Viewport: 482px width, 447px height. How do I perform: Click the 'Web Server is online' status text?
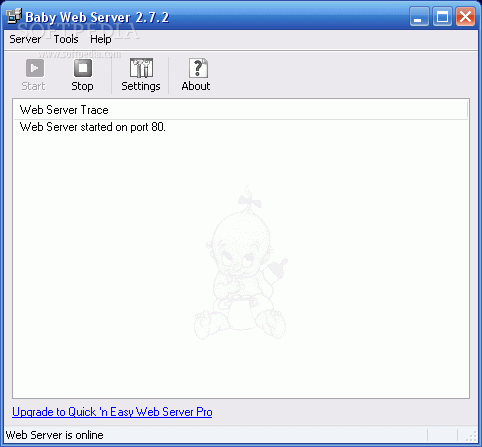55,435
